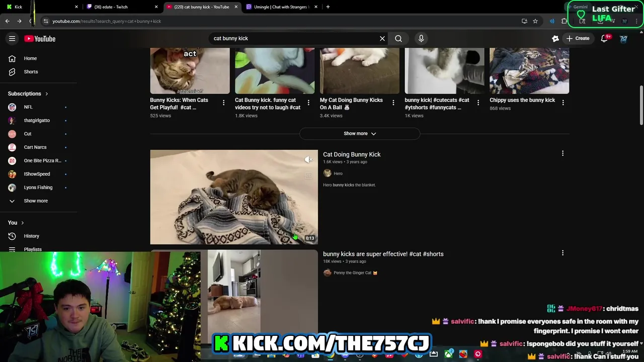Open the Hero channel link
644x362 pixels.
pos(338,173)
